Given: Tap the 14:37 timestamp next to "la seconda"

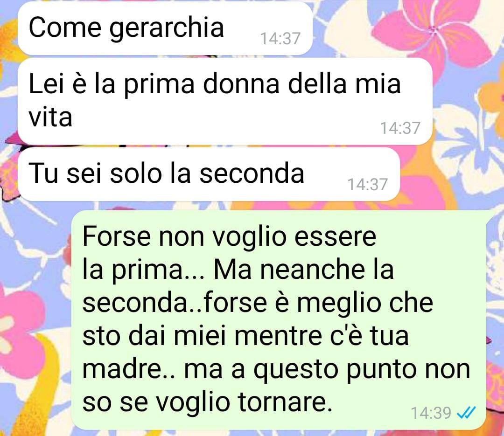Looking at the screenshot, I should 367,184.
